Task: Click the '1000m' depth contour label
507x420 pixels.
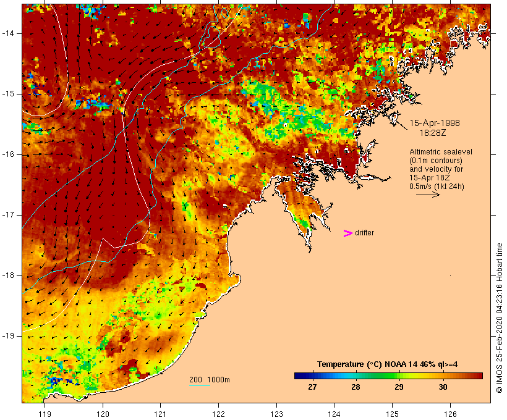Action: click(218, 380)
